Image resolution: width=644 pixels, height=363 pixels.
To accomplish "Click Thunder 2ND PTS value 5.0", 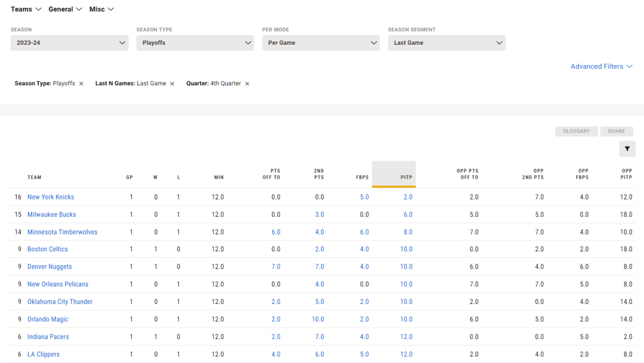I will click(x=320, y=302).
